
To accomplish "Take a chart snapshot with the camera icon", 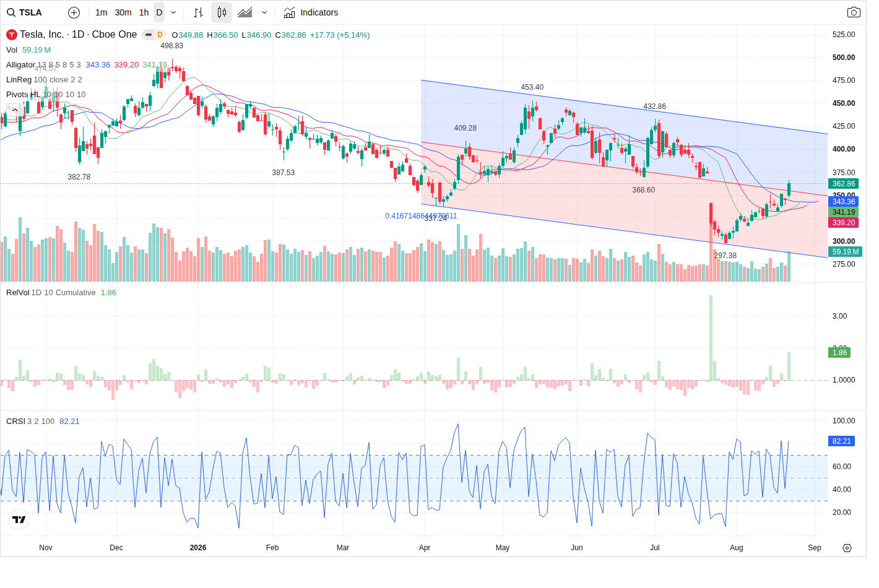I will pos(854,12).
